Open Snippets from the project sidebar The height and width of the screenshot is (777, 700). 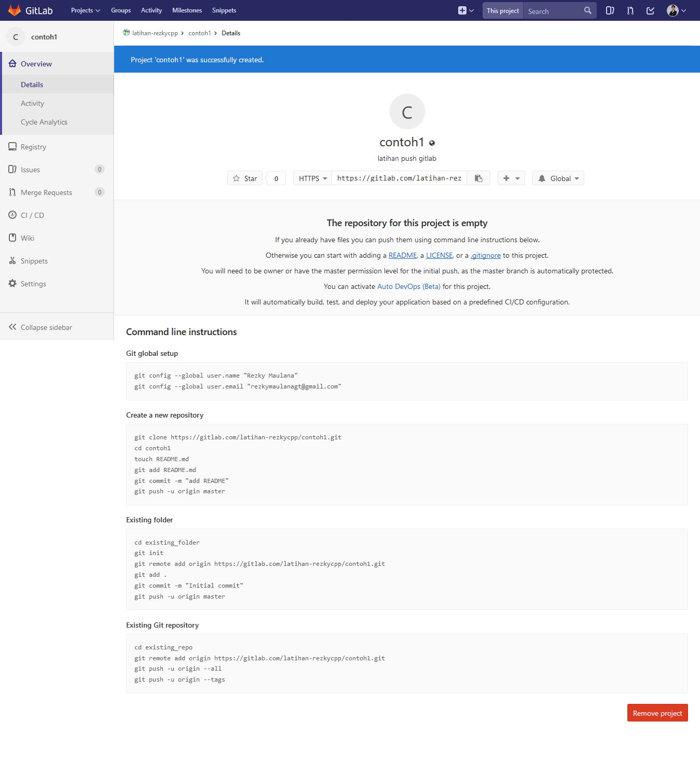pyautogui.click(x=34, y=260)
